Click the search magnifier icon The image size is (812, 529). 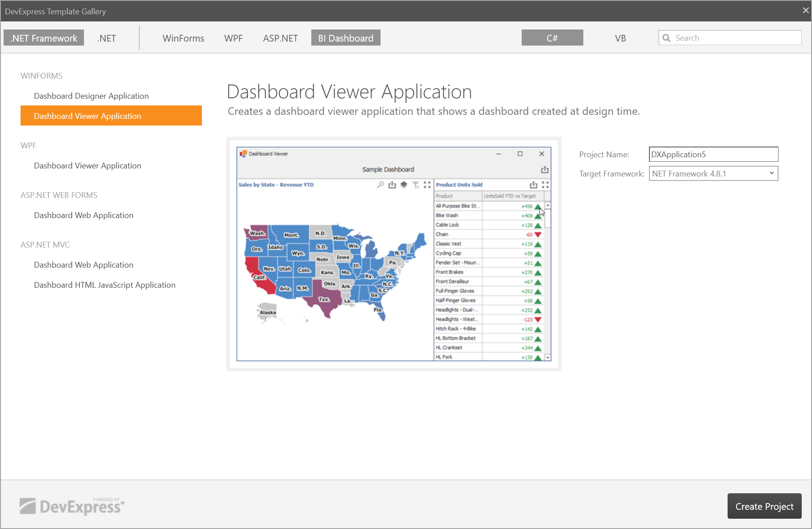pyautogui.click(x=666, y=38)
